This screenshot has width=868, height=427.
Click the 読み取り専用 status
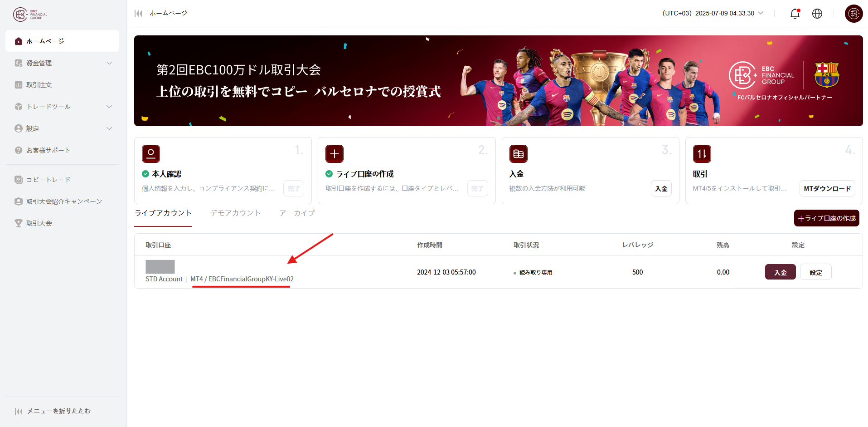coord(536,273)
